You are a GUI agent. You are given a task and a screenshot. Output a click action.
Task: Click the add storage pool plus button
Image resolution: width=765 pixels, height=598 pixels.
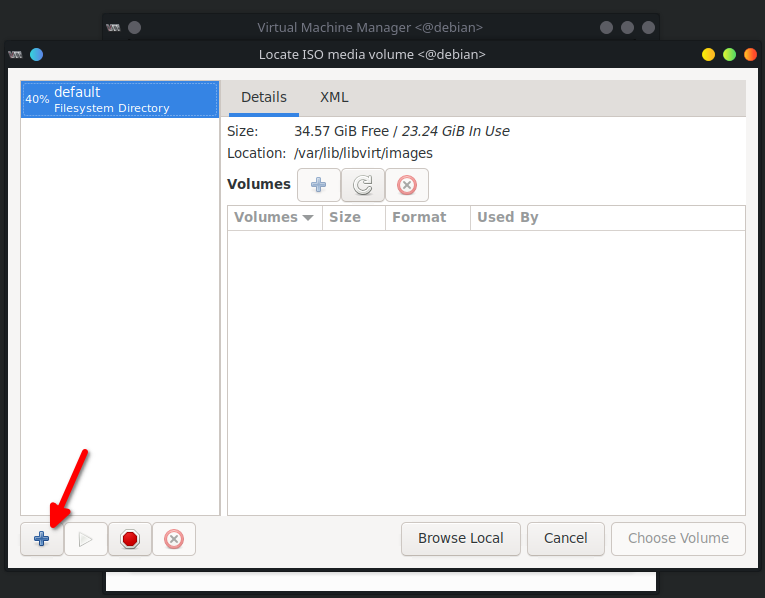tap(42, 539)
